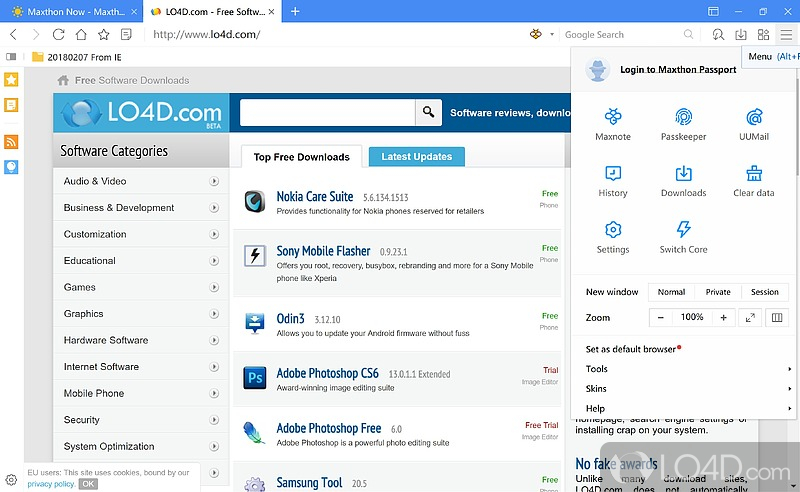
Task: Go back using the back arrow
Action: 14,34
